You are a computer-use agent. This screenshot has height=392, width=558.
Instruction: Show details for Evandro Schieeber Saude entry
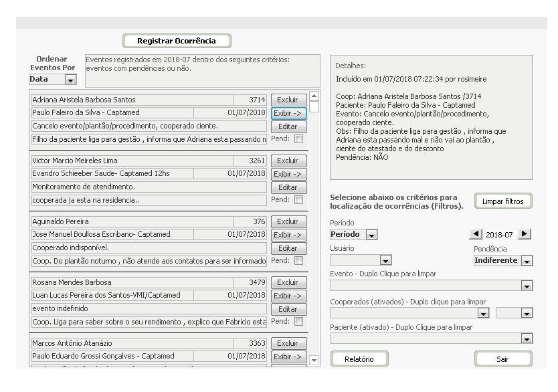(288, 175)
